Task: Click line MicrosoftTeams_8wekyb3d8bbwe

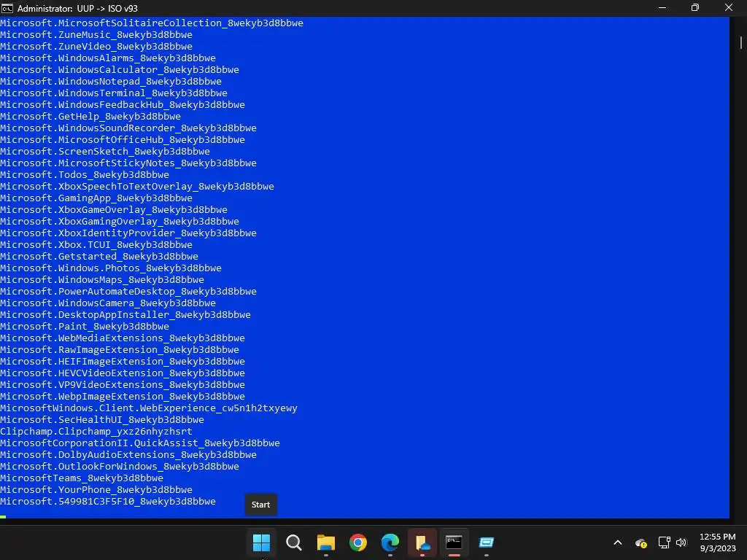Action: click(82, 478)
